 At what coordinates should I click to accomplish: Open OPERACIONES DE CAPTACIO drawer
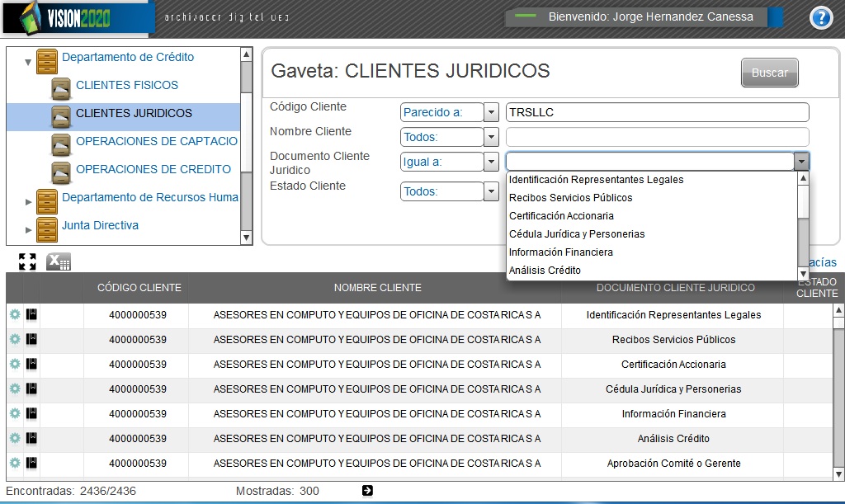click(156, 141)
